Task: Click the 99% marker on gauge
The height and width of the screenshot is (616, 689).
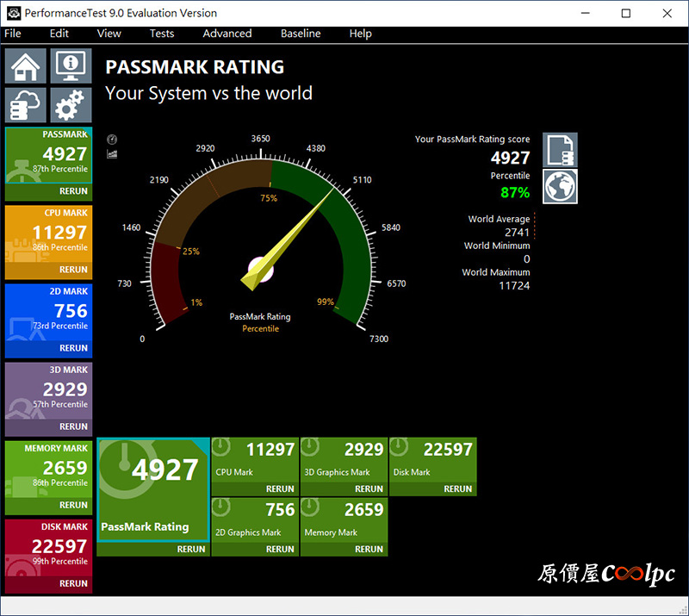Action: (326, 302)
